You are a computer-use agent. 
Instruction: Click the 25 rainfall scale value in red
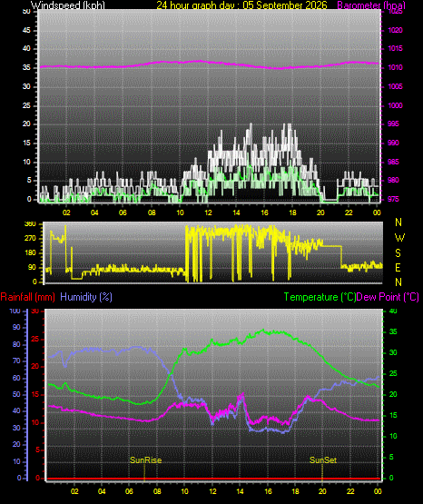[35, 339]
